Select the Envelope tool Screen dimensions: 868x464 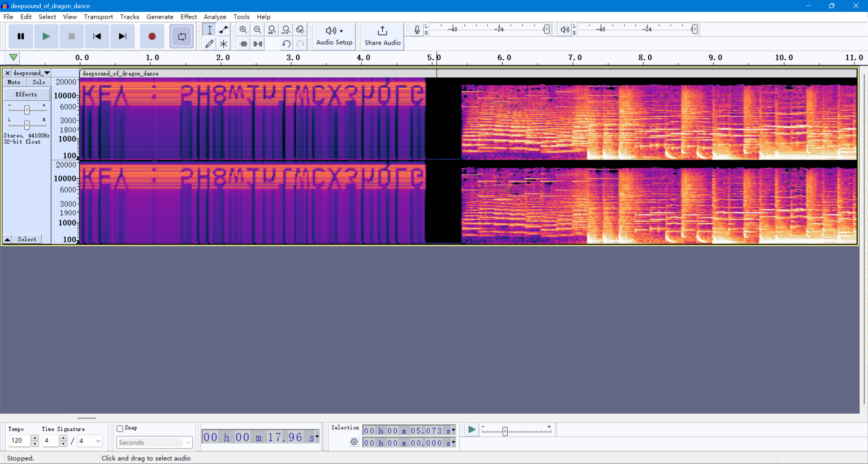pos(223,30)
